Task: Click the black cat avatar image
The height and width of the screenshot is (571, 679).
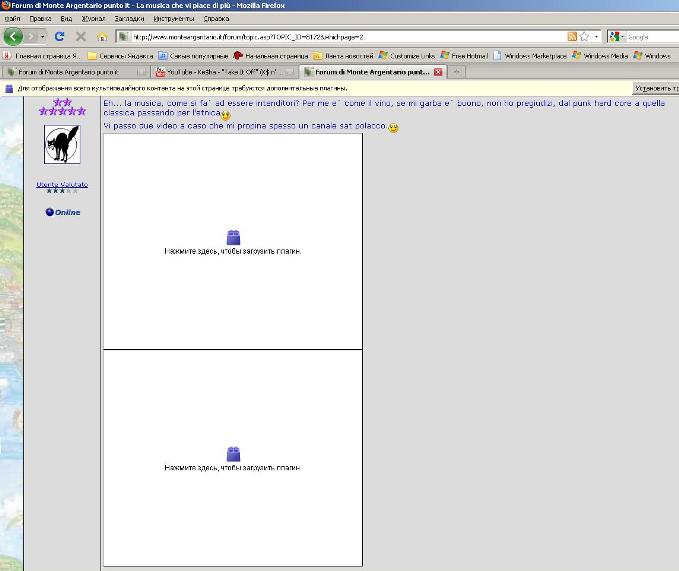Action: [x=62, y=146]
